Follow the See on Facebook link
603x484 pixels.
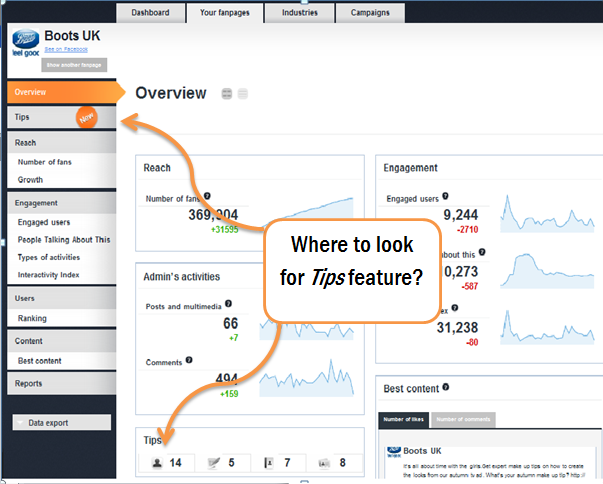click(x=65, y=48)
